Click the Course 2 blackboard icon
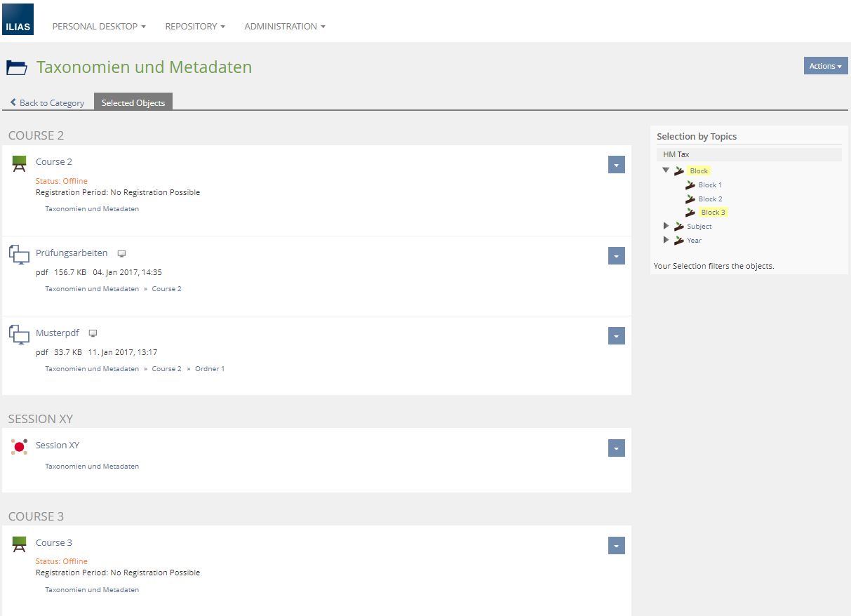This screenshot has width=851, height=616. tap(19, 164)
